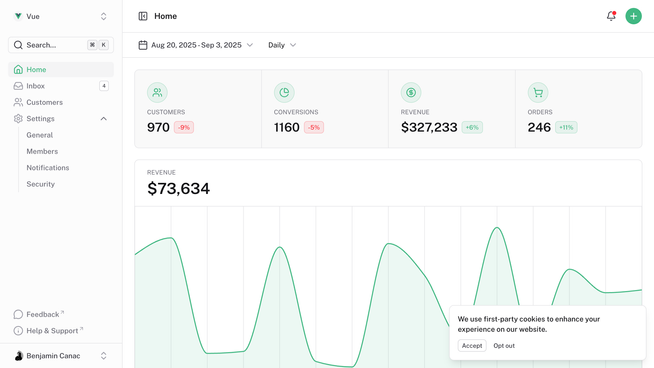Screen dimensions: 654x368
Task: Click the Conversions pie chart icon
Action: pos(284,92)
